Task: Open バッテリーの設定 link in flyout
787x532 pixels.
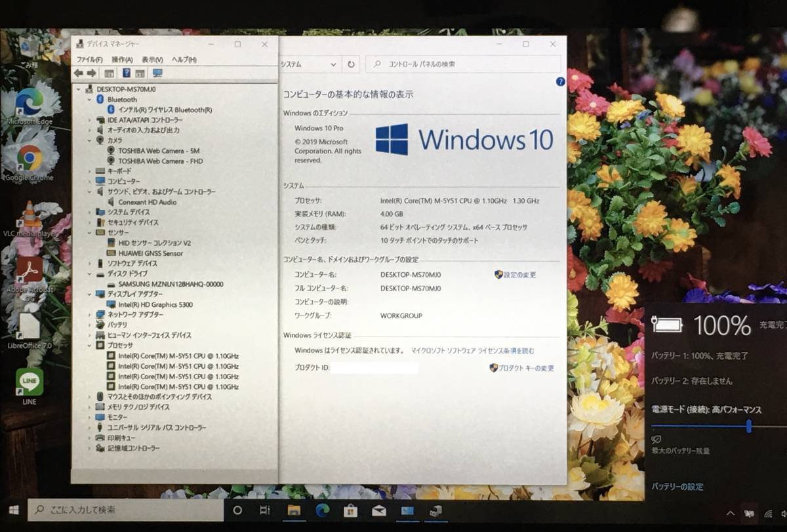Action: click(x=677, y=487)
